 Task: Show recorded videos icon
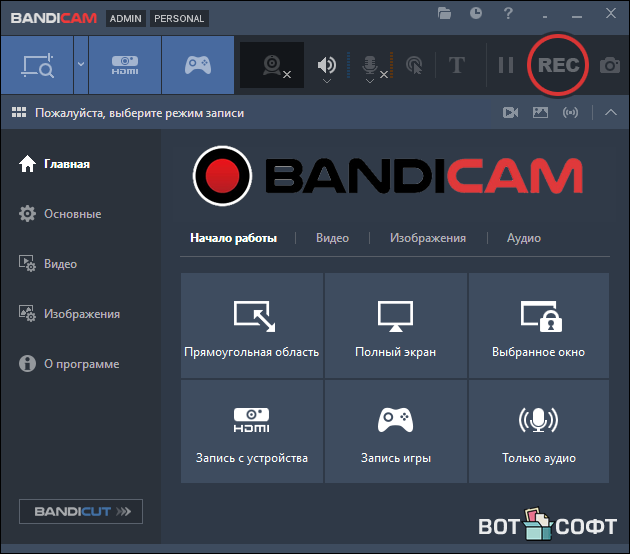[x=510, y=112]
